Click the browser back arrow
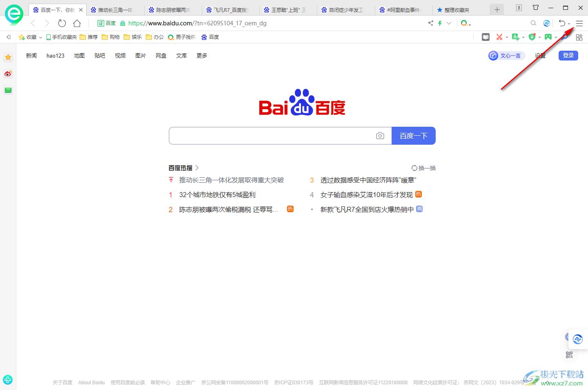Screen dimensions: 588x390 click(x=33, y=23)
